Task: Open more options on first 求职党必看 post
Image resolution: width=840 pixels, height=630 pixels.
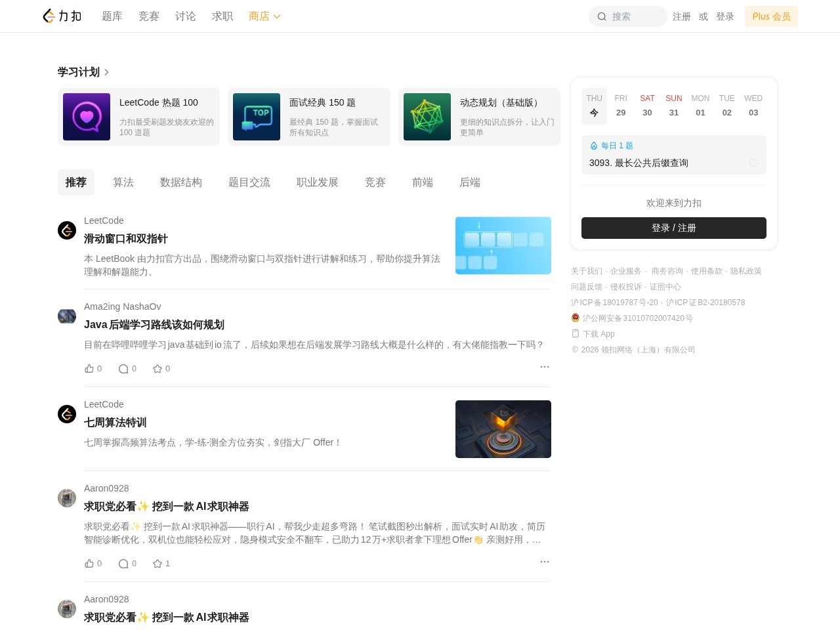Action: click(545, 562)
